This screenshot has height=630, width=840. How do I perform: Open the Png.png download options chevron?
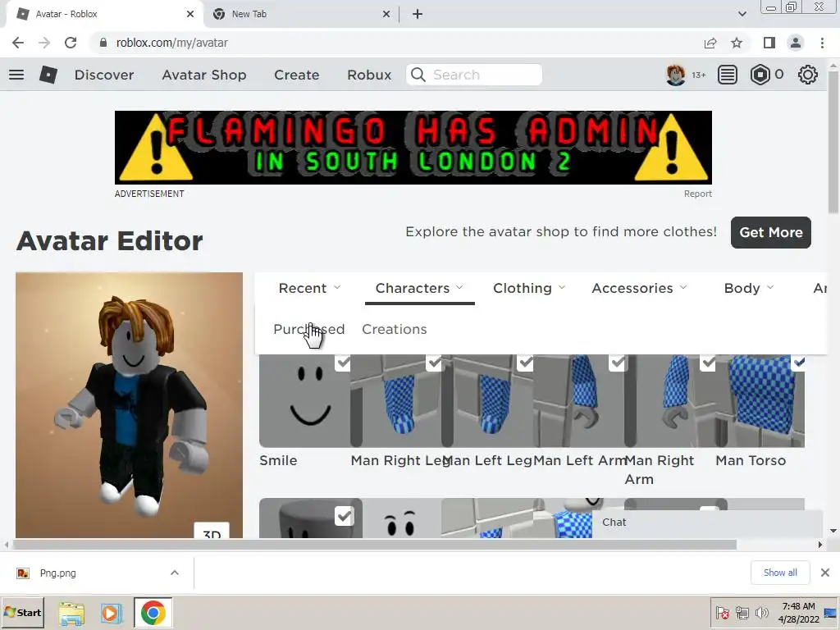pos(174,573)
